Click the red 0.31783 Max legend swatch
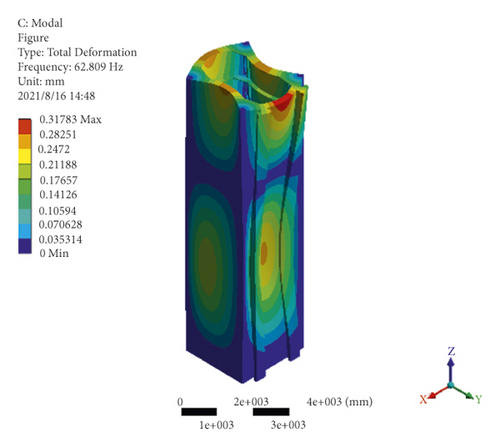Image resolution: width=500 pixels, height=447 pixels. [25, 127]
